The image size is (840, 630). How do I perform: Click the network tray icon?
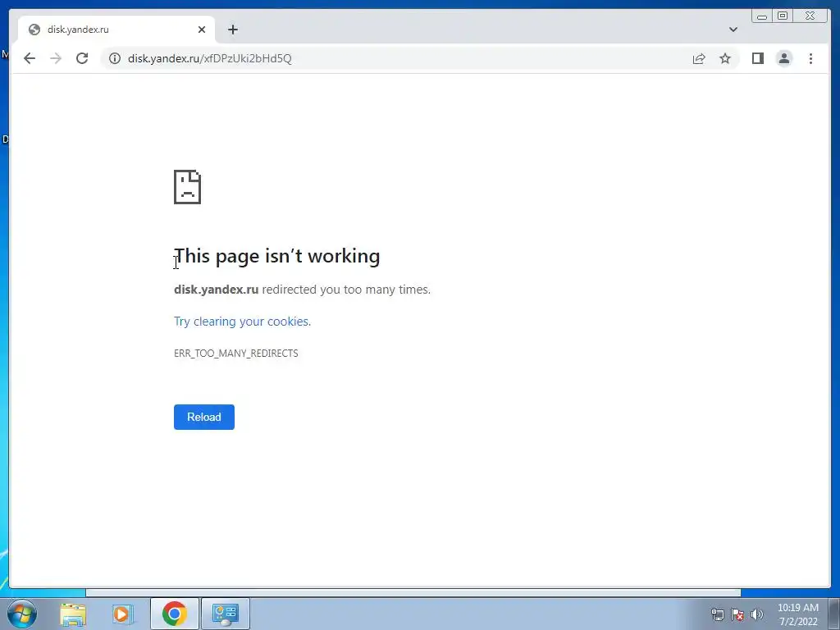717,614
